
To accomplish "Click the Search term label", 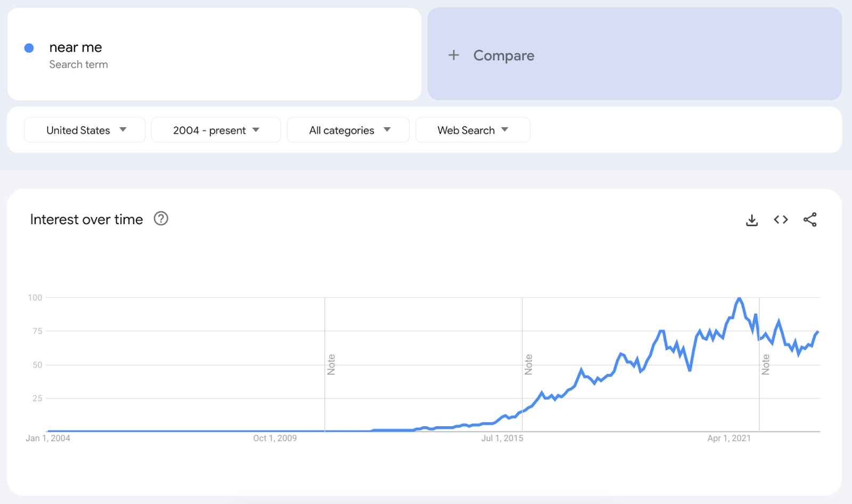I will pyautogui.click(x=78, y=64).
